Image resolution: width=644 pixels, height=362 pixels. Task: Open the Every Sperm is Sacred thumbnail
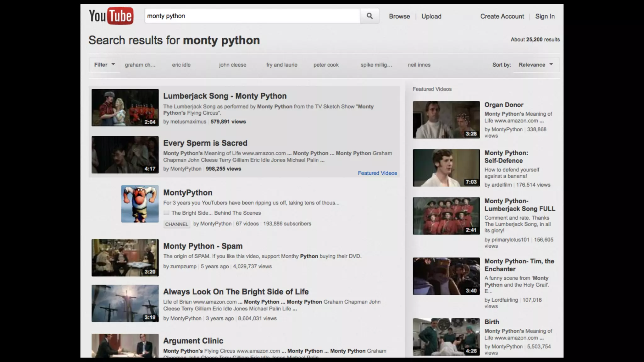(125, 155)
